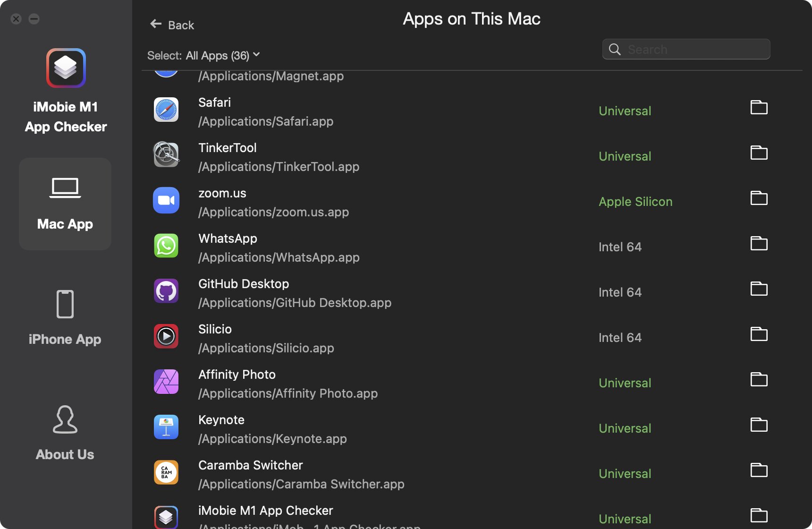The width and height of the screenshot is (812, 529).
Task: Reveal Affinity Photo with folder icon
Action: tap(759, 380)
